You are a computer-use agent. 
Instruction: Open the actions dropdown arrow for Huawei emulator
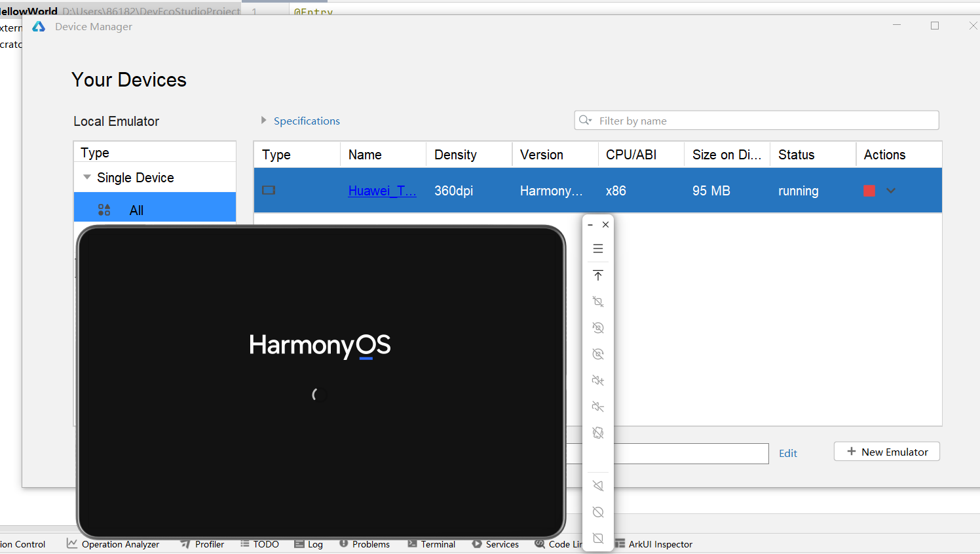click(891, 191)
